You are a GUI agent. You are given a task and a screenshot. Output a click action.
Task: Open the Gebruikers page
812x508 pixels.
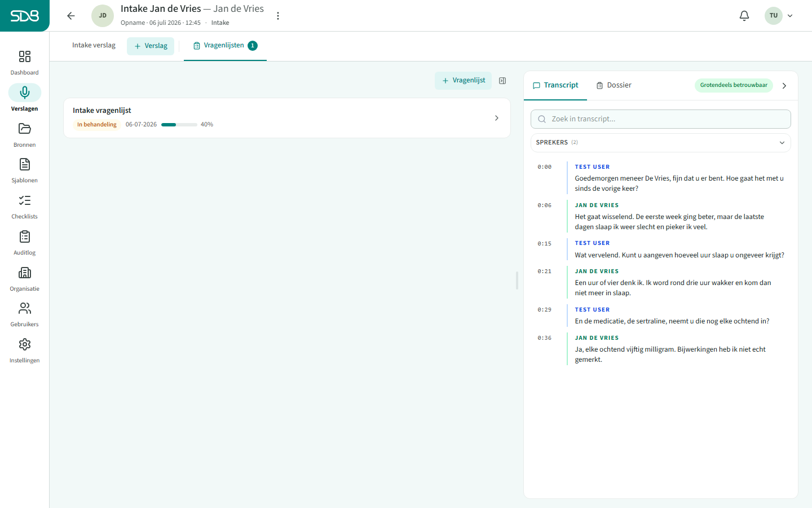(24, 314)
